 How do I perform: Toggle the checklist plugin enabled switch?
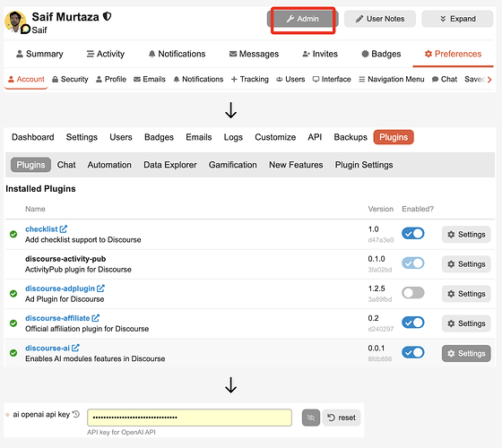413,234
